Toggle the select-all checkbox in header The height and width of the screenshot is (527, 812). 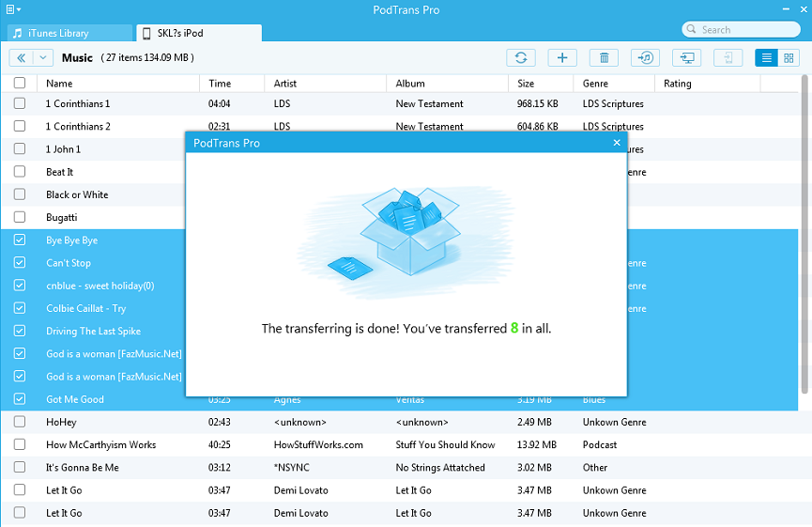point(20,84)
